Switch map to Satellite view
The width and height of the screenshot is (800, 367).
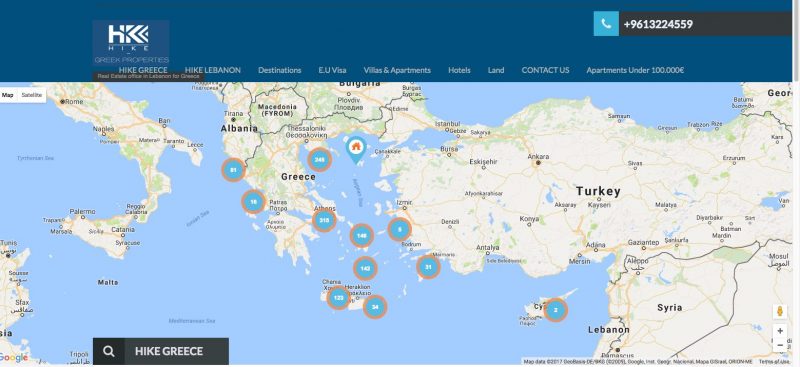click(x=32, y=95)
